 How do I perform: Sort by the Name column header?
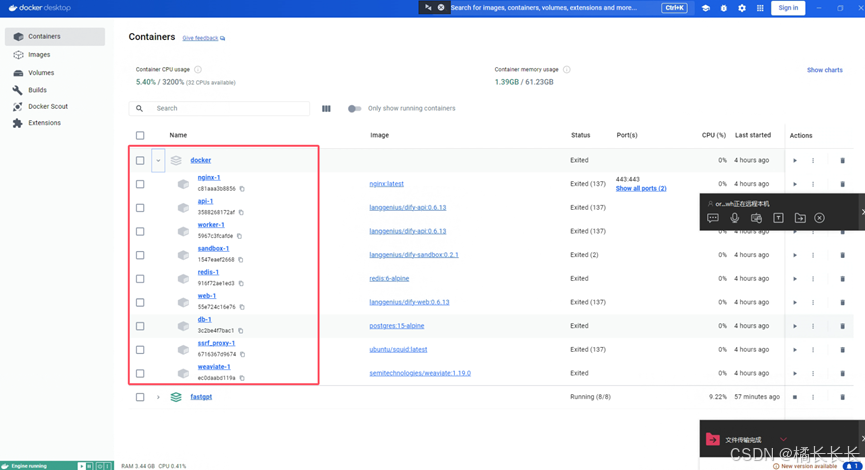[x=178, y=135]
